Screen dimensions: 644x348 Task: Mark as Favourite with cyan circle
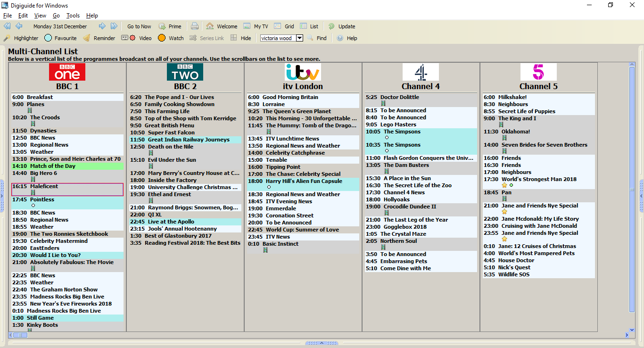pos(60,38)
